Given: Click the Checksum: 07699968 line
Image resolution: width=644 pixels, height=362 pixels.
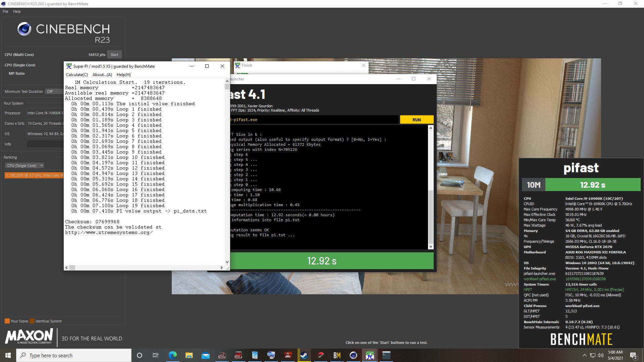Looking at the screenshot, I should pyautogui.click(x=92, y=222).
